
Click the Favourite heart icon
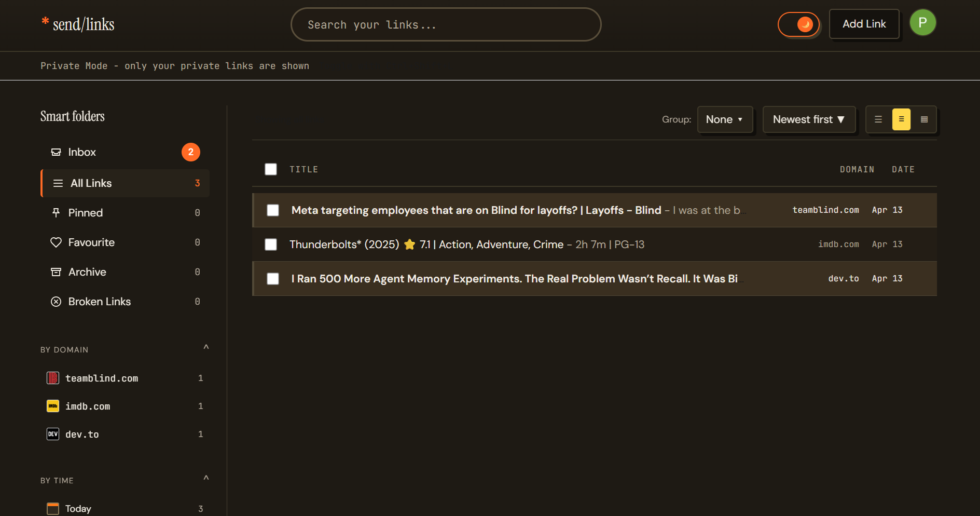(x=56, y=242)
